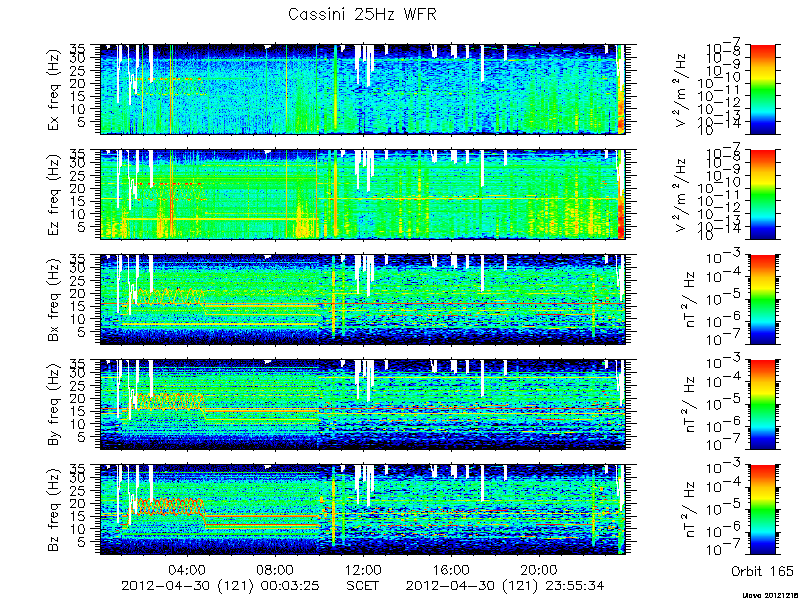The image size is (800, 600).
Task: Click the small "Uiowa 20121218" stamp text
Action: point(770,595)
